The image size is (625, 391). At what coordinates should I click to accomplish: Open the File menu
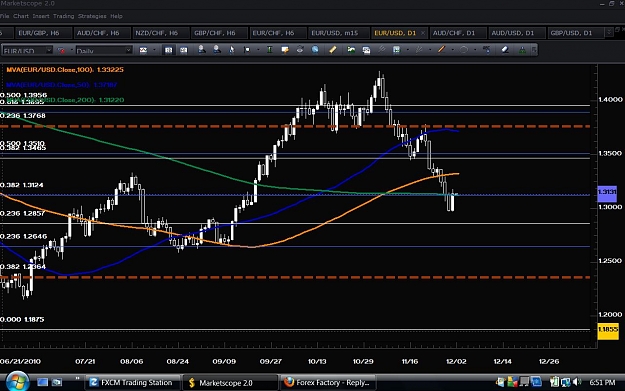point(4,16)
